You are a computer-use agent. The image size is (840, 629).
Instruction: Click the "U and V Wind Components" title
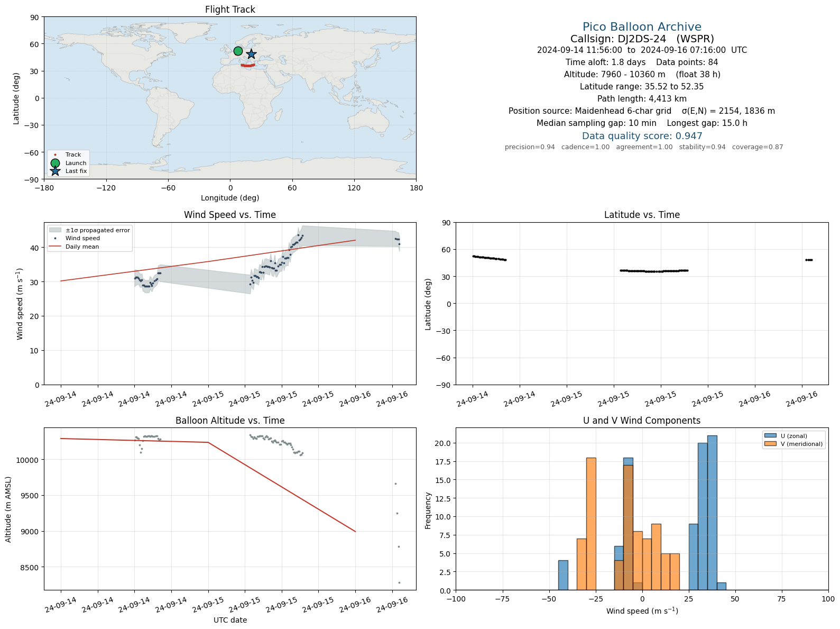(x=642, y=421)
